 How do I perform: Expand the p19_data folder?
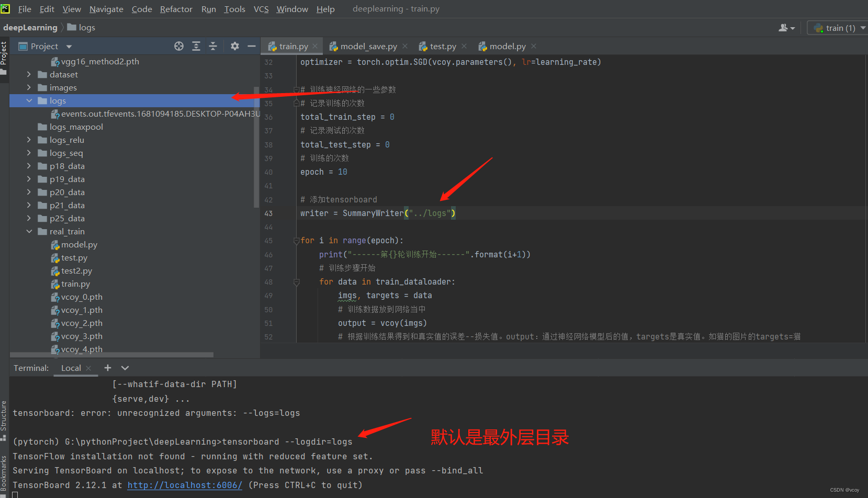[29, 179]
